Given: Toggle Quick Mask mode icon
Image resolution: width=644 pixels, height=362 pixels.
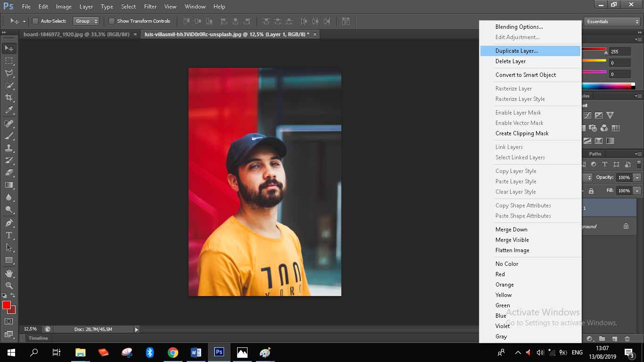Looking at the screenshot, I should coord(9,321).
